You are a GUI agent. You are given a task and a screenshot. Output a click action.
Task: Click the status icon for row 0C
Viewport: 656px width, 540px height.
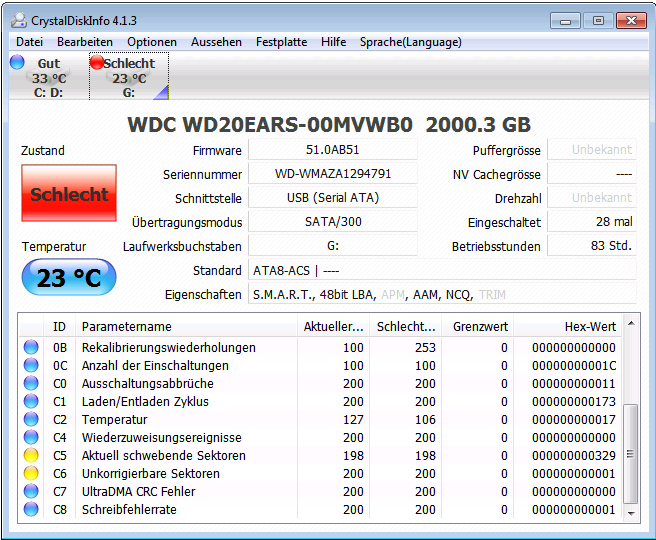pos(31,365)
